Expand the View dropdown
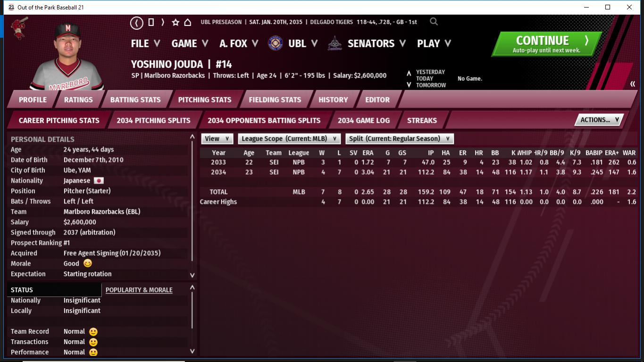The height and width of the screenshot is (362, 644). (217, 139)
